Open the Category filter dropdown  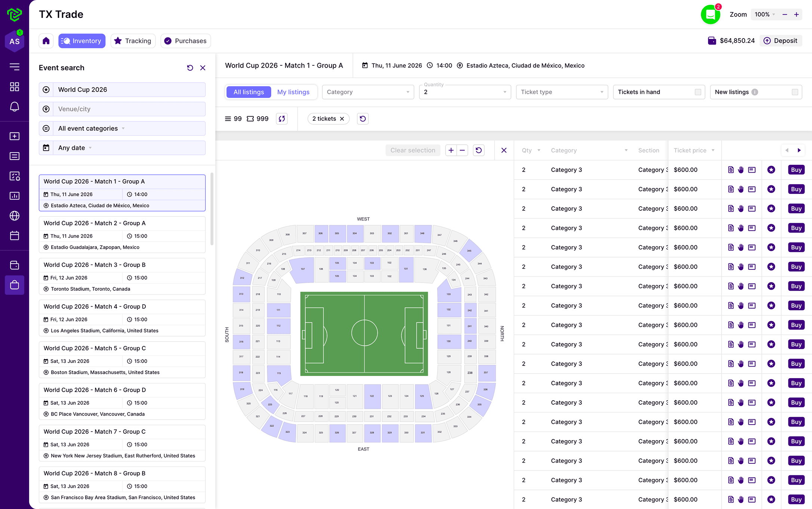point(368,92)
